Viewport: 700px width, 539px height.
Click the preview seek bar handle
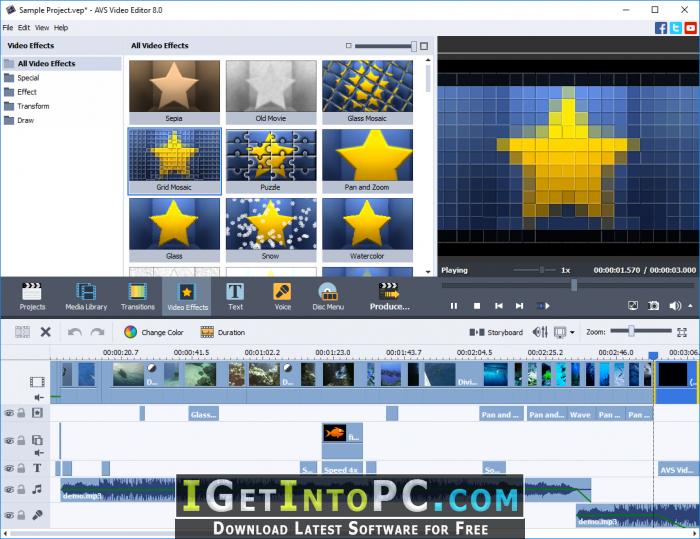pos(574,285)
